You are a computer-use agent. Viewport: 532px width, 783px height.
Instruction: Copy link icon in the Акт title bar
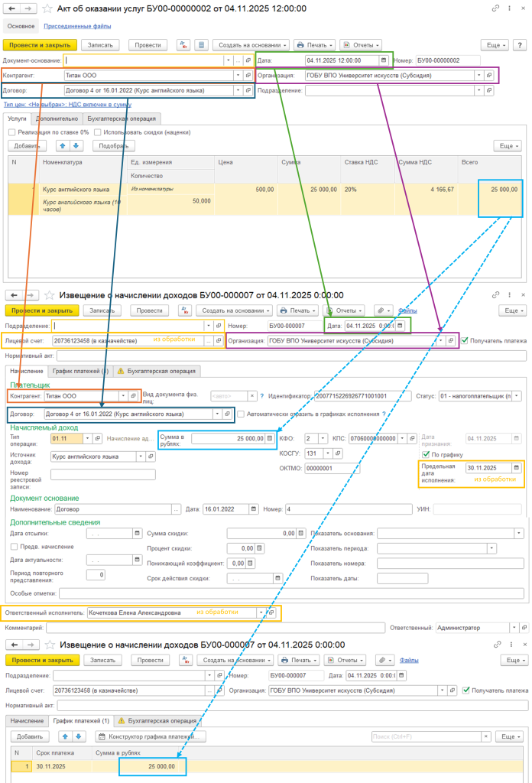point(495,8)
